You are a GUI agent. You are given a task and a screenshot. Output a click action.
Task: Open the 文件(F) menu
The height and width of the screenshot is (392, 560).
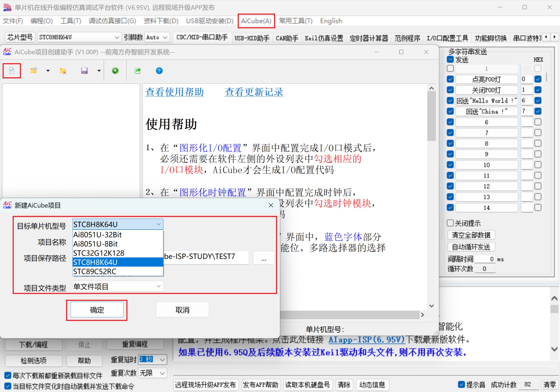[x=13, y=21]
